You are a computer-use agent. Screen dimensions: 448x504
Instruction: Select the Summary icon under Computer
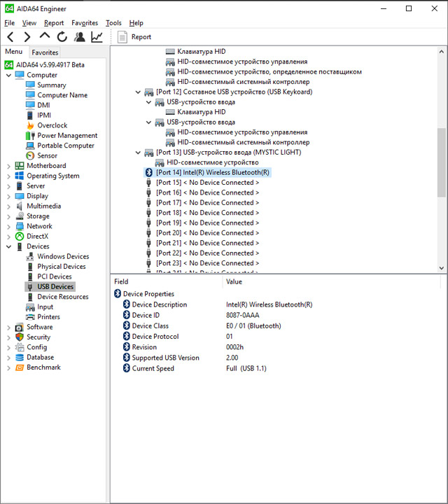click(30, 85)
